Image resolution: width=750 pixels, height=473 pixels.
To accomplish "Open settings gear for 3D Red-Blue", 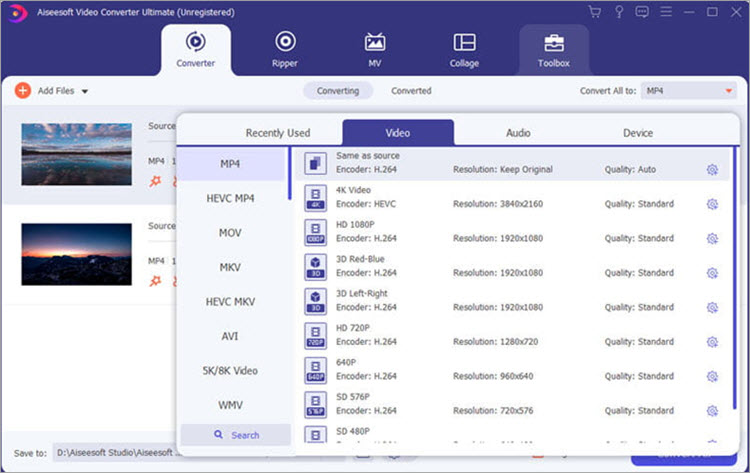I will pyautogui.click(x=712, y=273).
